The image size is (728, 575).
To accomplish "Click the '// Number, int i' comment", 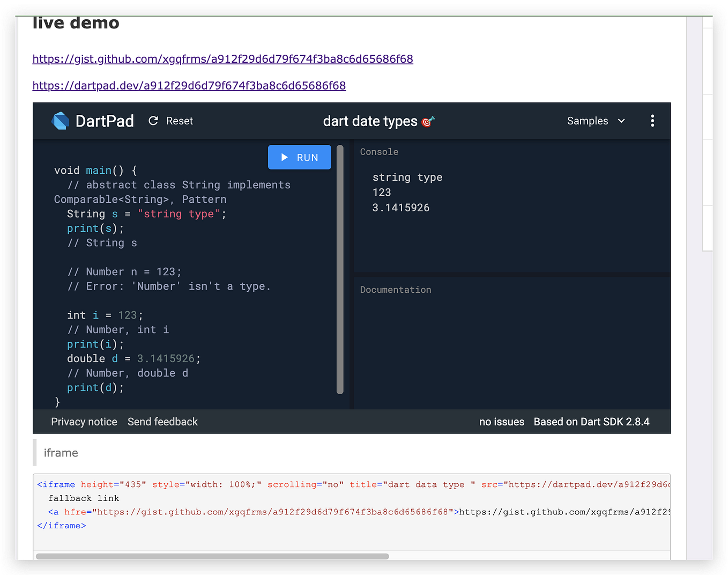I will 118,330.
